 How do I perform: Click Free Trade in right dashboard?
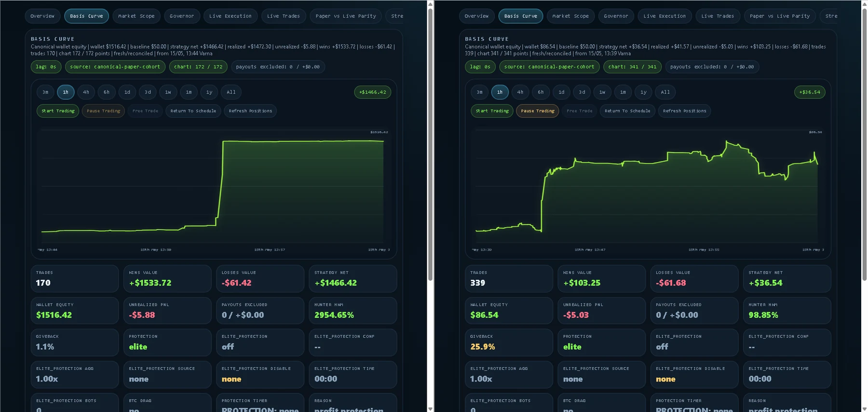(579, 111)
